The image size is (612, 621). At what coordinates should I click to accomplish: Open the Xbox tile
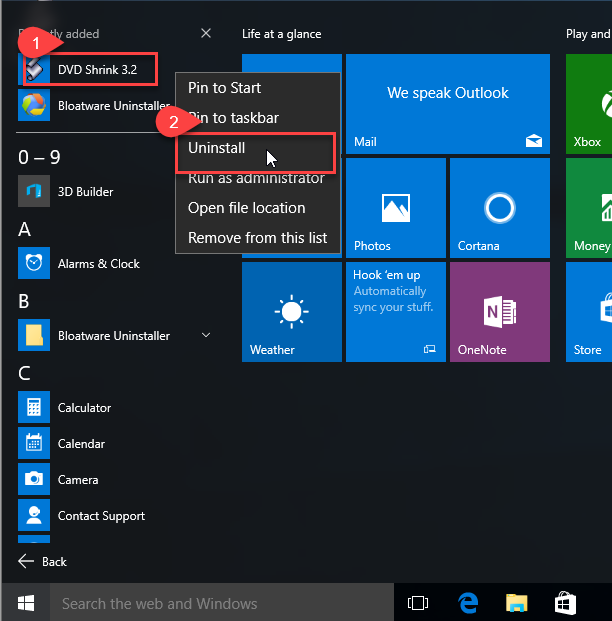click(589, 104)
